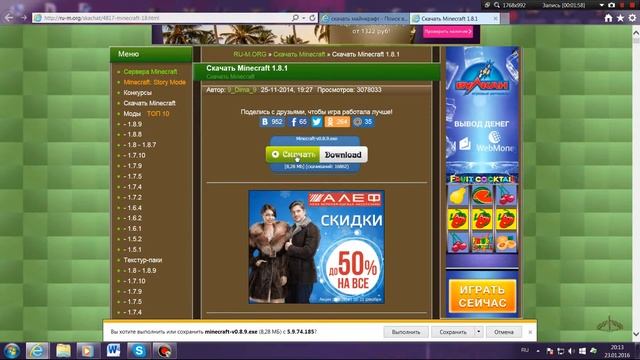Share via Twitter bird icon
The width and height of the screenshot is (640, 360).
pos(317,122)
